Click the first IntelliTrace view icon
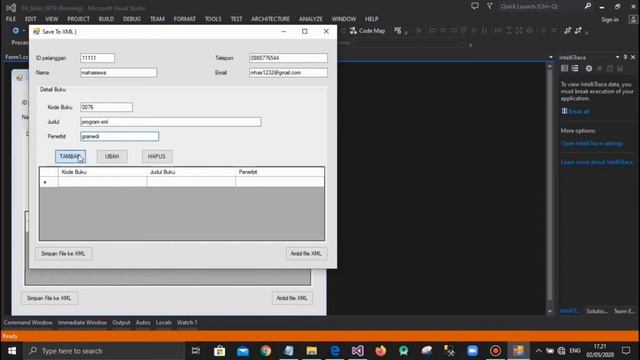This screenshot has width=640, height=360. 564,69
